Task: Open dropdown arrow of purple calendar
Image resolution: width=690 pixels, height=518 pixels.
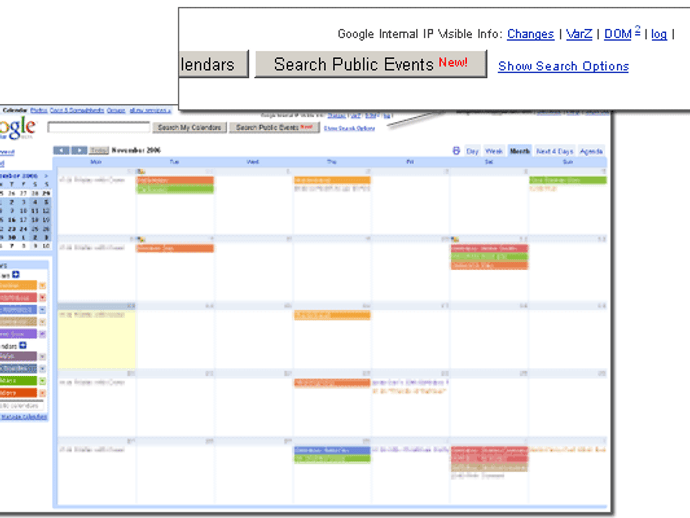Action: coord(42,334)
